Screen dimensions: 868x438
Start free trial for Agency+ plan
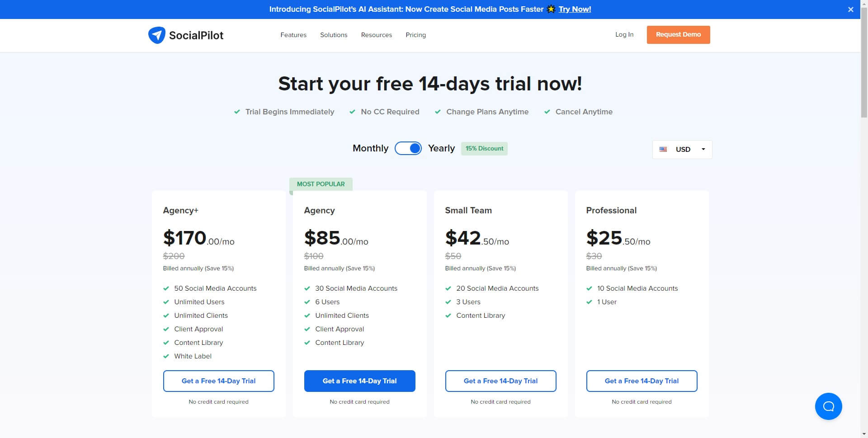tap(218, 381)
